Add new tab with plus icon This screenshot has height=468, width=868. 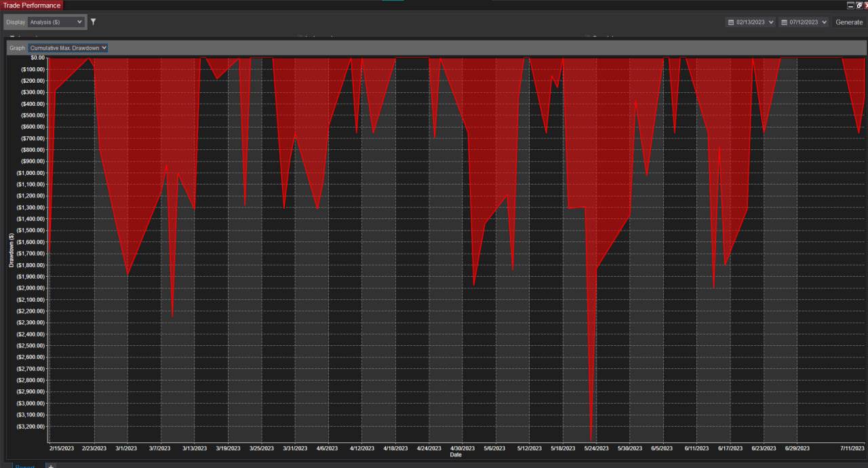click(x=50, y=466)
